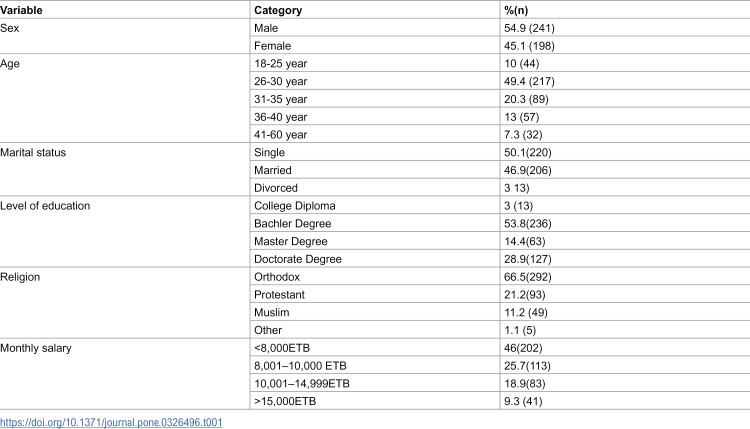Viewport: 750px width, 429px height.
Task: Click the 8,001–10,000 ETB cell
Action: pyautogui.click(x=300, y=366)
